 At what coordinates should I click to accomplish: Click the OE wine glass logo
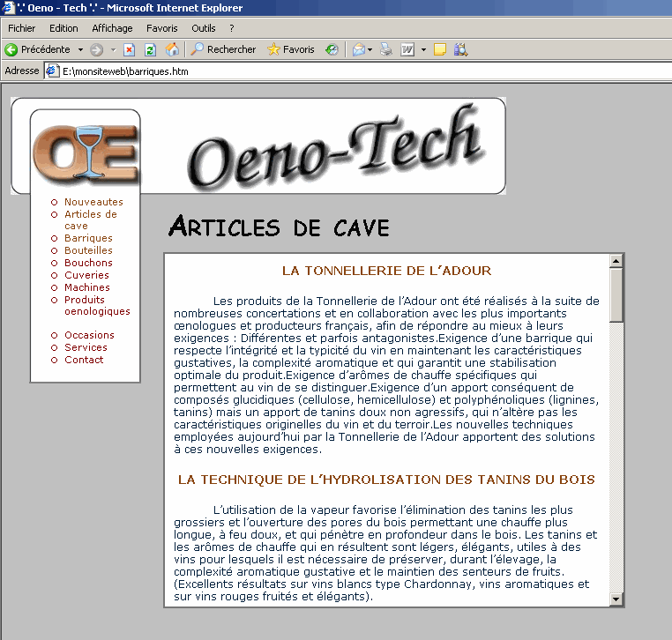coord(86,153)
